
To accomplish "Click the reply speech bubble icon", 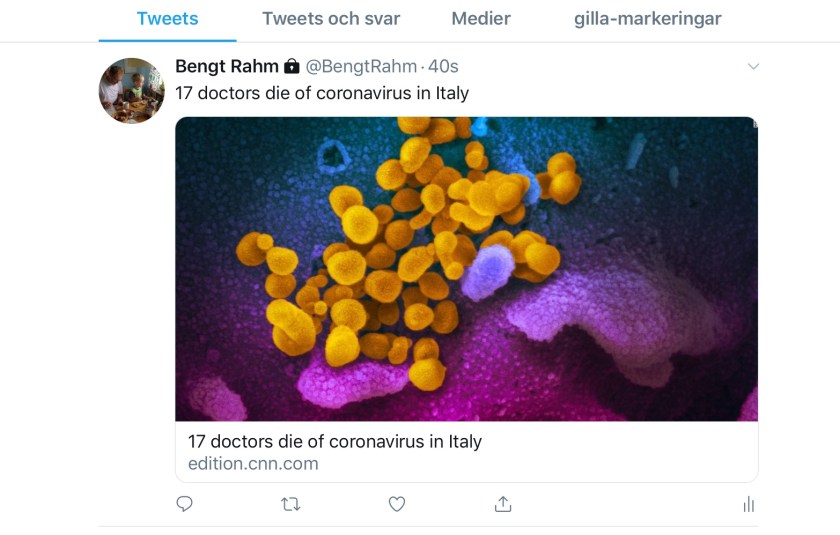I will pos(184,504).
